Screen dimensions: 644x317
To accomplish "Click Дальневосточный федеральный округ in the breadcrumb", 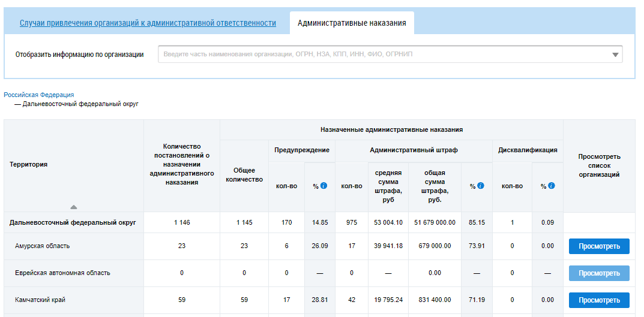I will coord(80,104).
